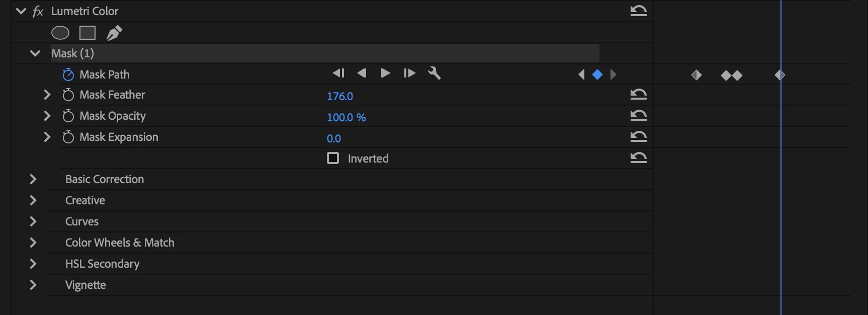Click the Mask Path label
Image resolution: width=868 pixels, height=315 pixels.
pyautogui.click(x=105, y=74)
